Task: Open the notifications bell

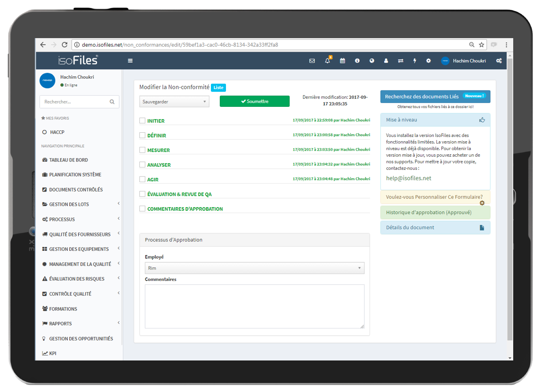Action: click(327, 61)
